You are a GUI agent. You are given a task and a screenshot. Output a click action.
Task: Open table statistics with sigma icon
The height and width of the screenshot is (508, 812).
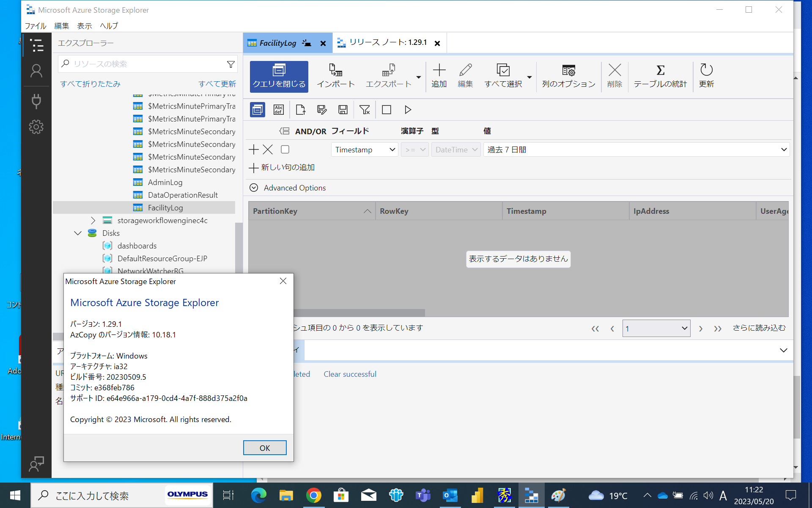click(x=660, y=75)
